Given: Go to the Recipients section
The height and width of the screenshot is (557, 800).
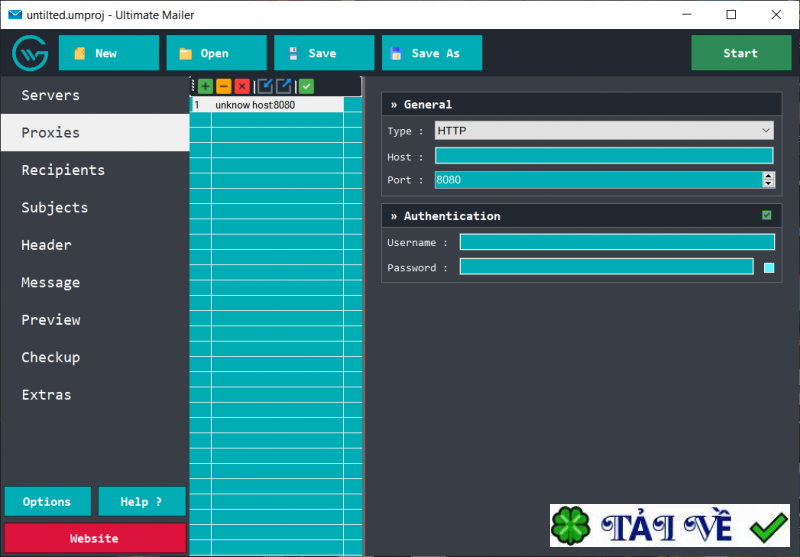Looking at the screenshot, I should (95, 170).
